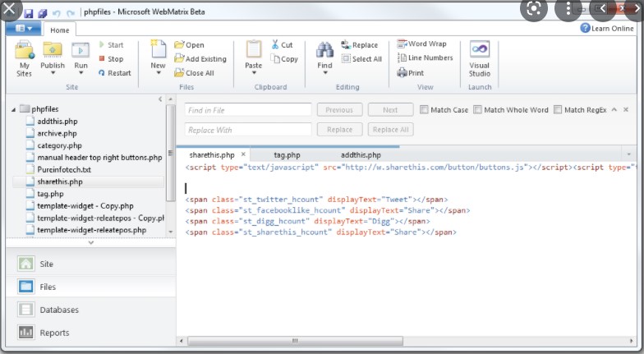Collapse the file tree pane arrow
Viewport: 644px width, 354px height.
coord(160,99)
